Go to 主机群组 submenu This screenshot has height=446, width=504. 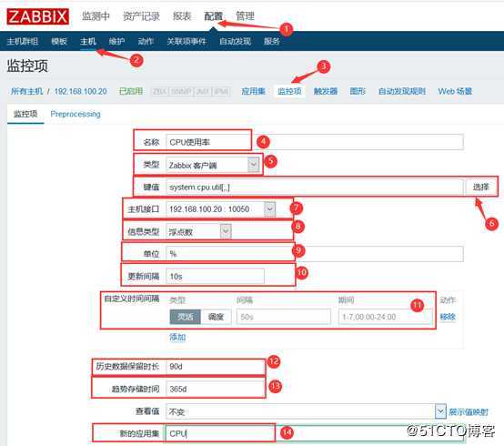23,41
